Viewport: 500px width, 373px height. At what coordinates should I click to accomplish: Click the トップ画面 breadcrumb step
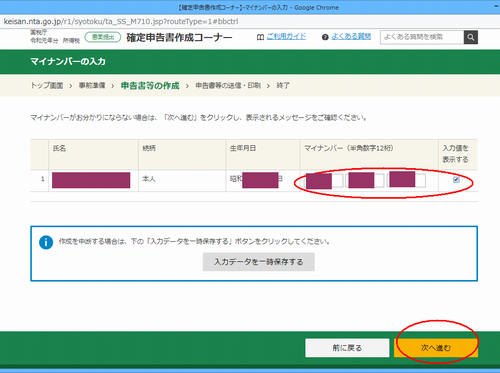pyautogui.click(x=47, y=86)
